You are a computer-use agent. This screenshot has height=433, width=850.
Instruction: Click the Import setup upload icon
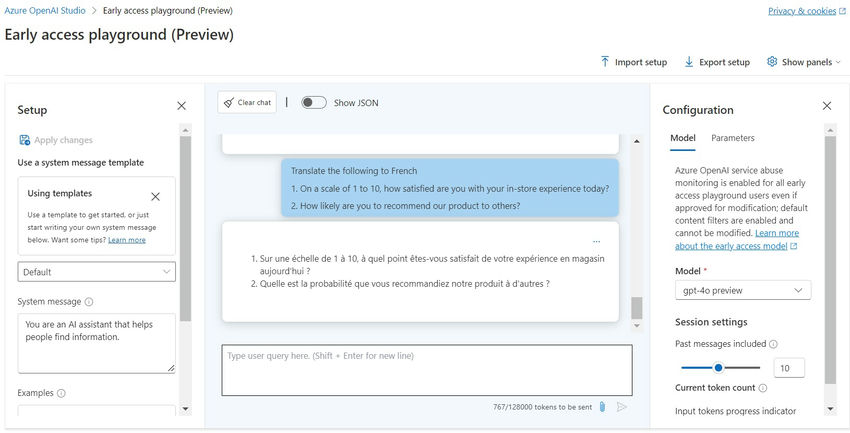(x=605, y=62)
